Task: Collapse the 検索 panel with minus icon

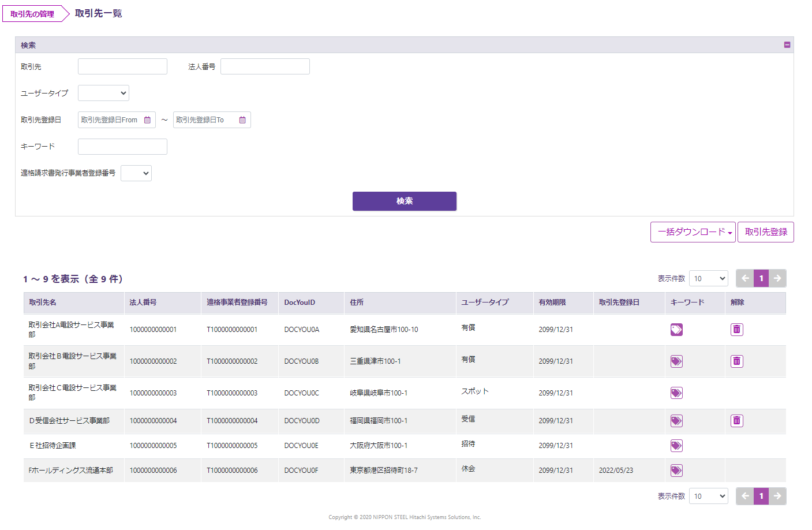Action: tap(787, 45)
